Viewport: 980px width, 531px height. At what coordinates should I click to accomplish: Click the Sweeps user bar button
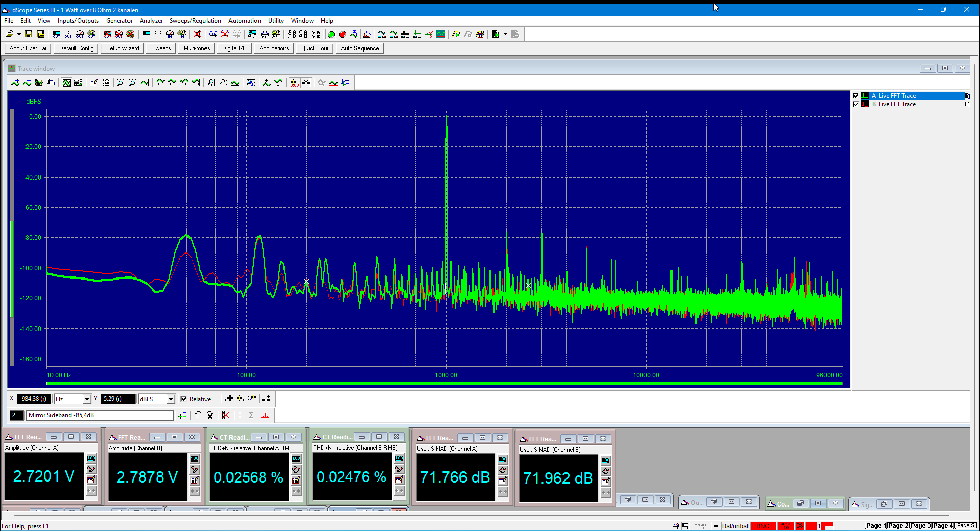[161, 48]
